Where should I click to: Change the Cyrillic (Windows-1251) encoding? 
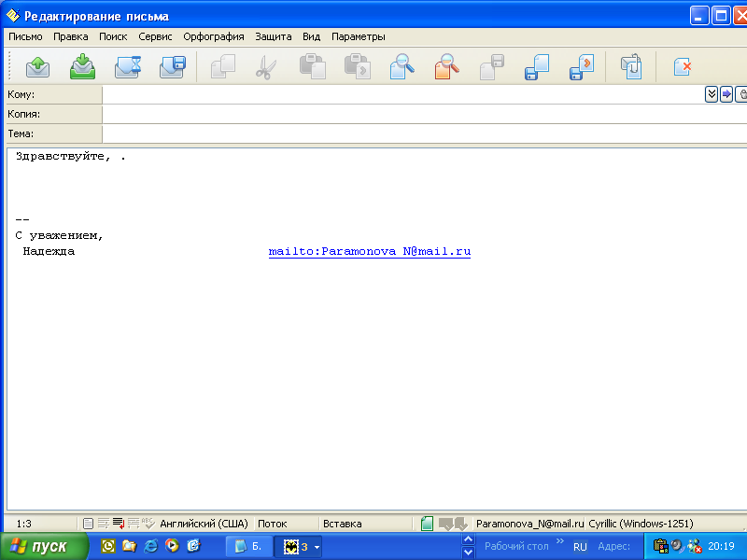click(641, 524)
